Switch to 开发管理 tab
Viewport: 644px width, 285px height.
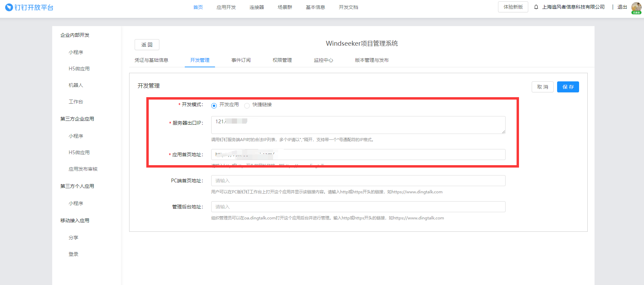coord(200,60)
